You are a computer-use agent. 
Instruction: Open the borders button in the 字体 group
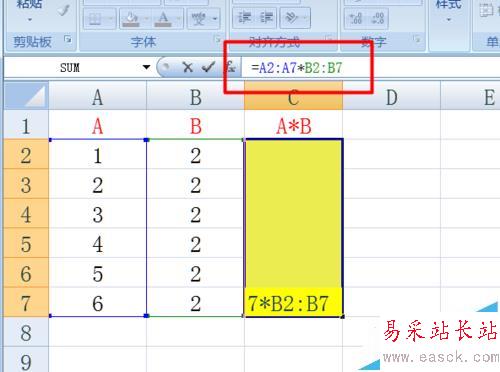click(x=95, y=18)
